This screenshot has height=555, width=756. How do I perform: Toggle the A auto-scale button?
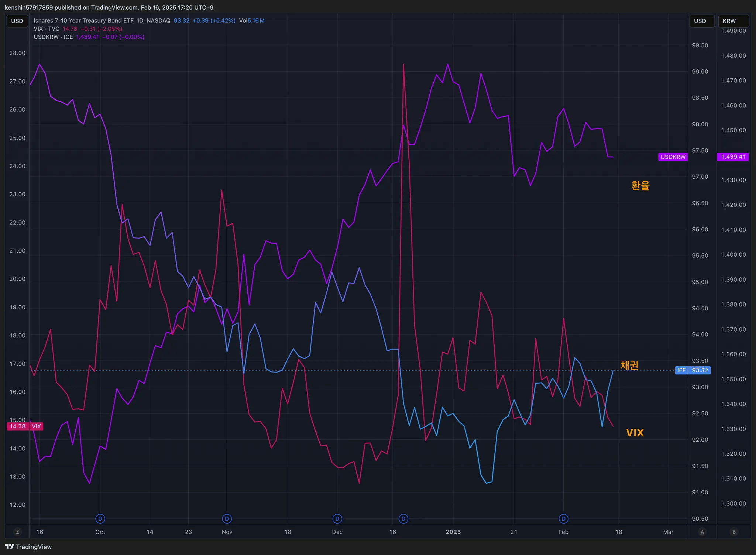pos(702,532)
